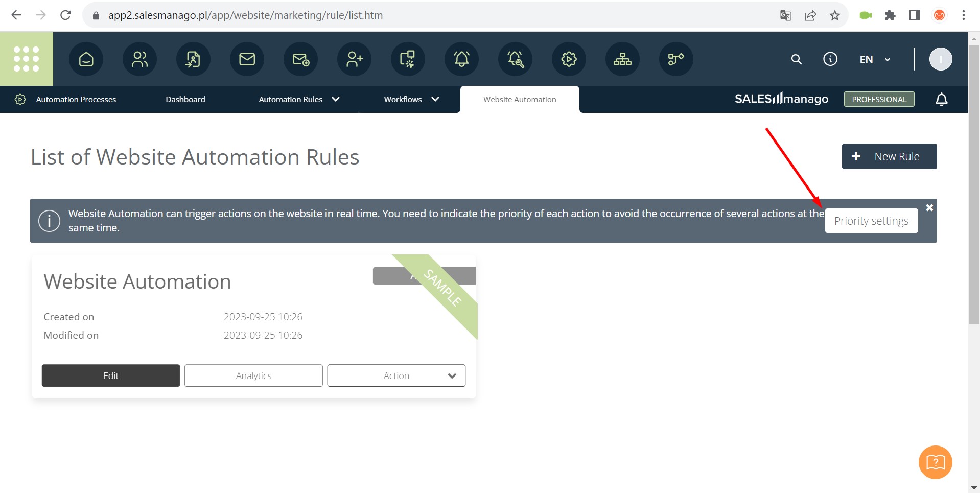Image resolution: width=980 pixels, height=493 pixels.
Task: Reload the page in browser
Action: tap(65, 15)
